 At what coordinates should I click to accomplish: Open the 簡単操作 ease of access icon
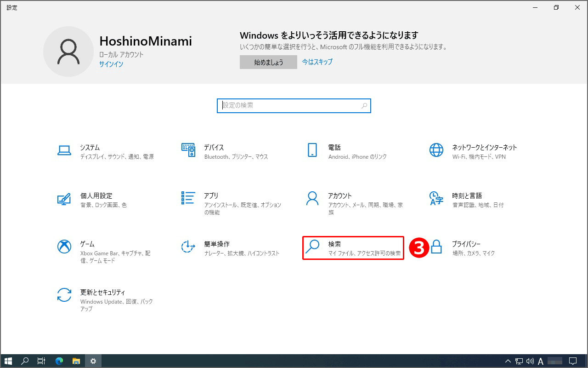point(188,247)
